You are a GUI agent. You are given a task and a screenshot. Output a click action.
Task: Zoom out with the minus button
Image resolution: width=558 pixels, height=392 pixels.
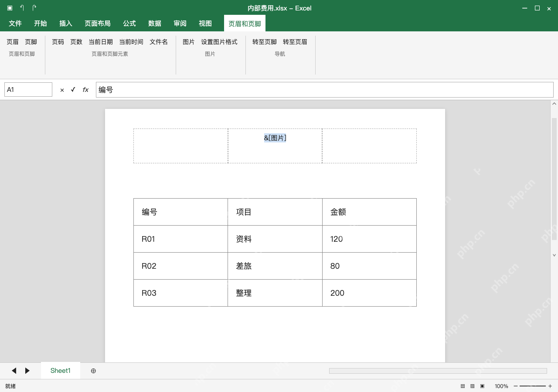click(x=516, y=386)
